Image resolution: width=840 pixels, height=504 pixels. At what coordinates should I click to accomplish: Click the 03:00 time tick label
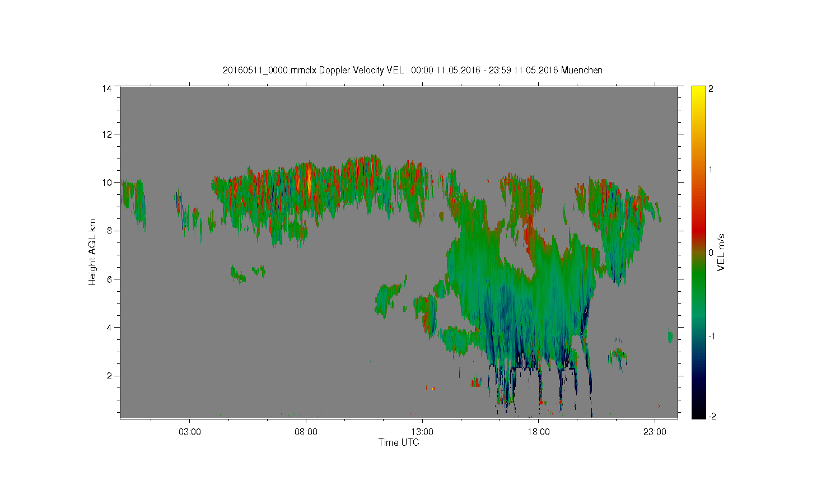click(x=189, y=432)
